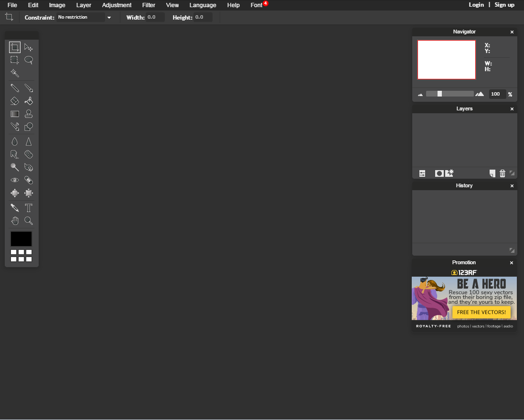Select the Lasso tool

pyautogui.click(x=29, y=60)
